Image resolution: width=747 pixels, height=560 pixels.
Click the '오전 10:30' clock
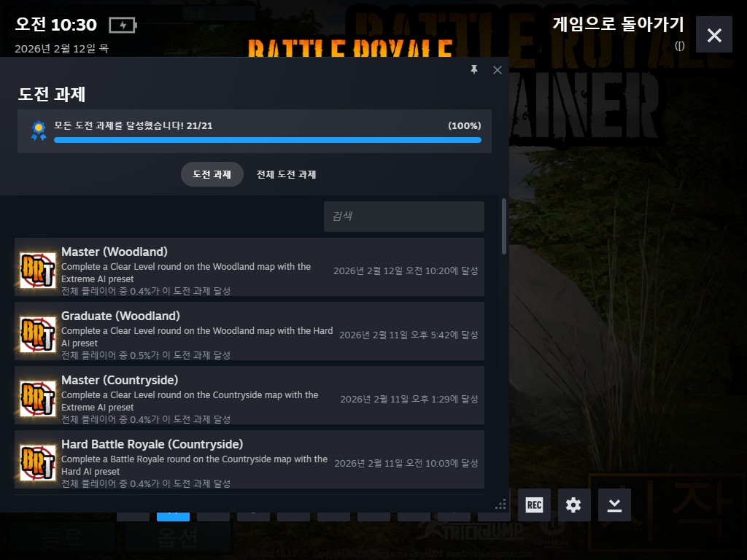tap(55, 24)
